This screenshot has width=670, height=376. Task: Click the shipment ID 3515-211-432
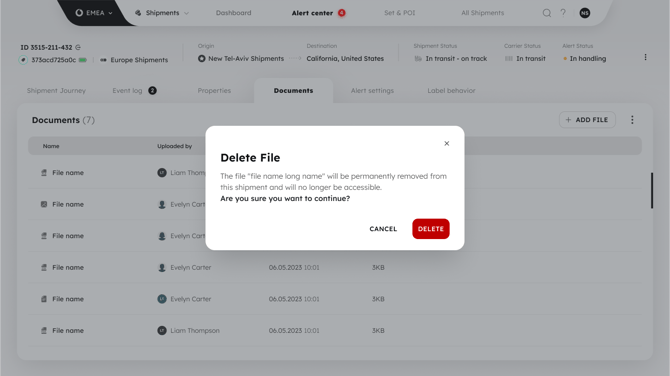46,47
